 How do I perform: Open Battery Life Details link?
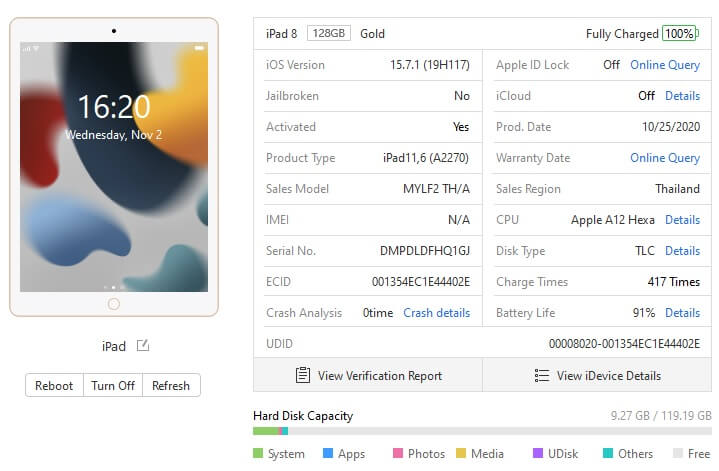[x=682, y=313]
